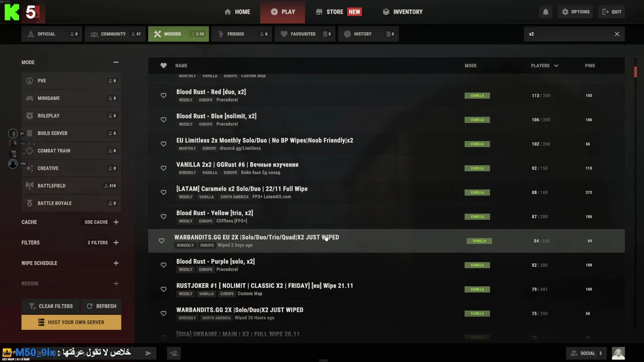
Task: Favourite the Blood Rust - Blue server heart
Action: point(164,120)
